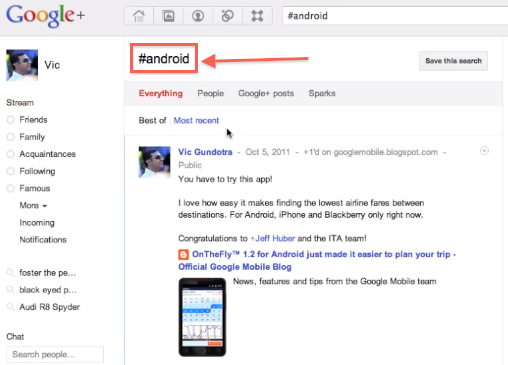Open the Incoming stream
Viewport: 508px width, 365px height.
(x=37, y=222)
